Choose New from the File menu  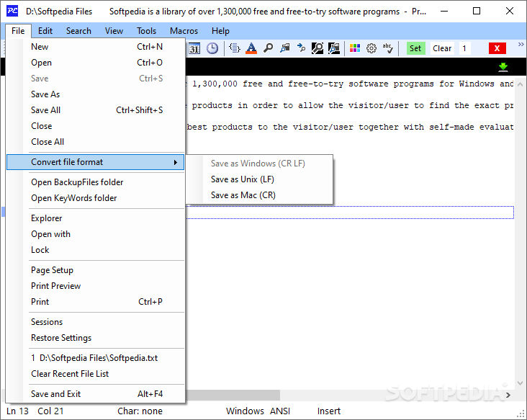tap(96, 47)
